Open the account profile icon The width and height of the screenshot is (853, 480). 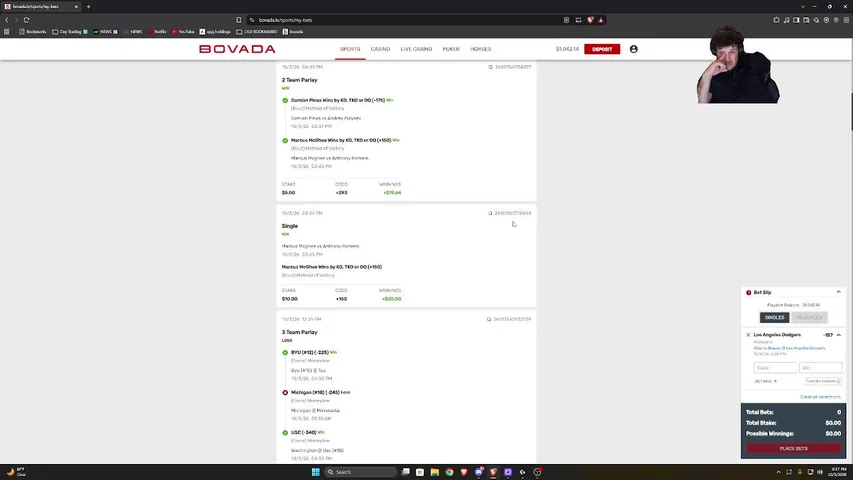click(x=634, y=49)
